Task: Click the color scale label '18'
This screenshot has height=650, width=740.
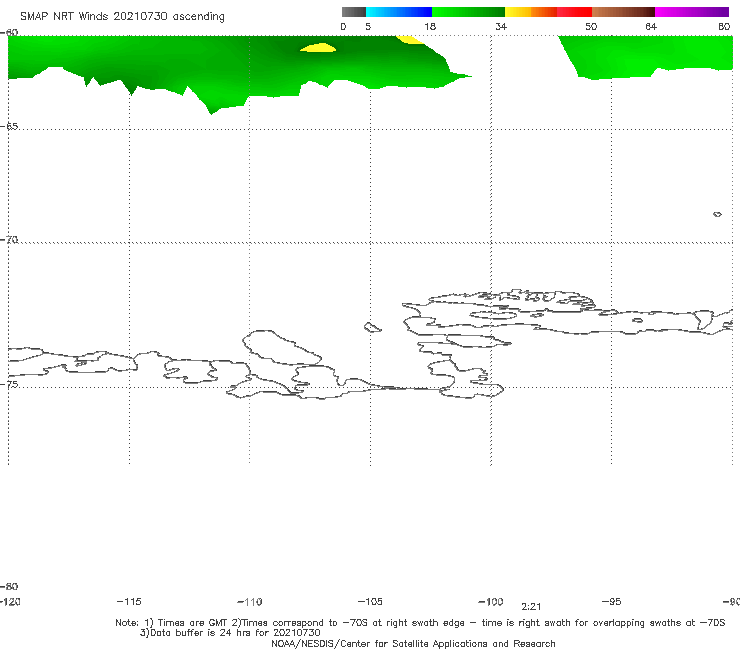Action: 430,26
